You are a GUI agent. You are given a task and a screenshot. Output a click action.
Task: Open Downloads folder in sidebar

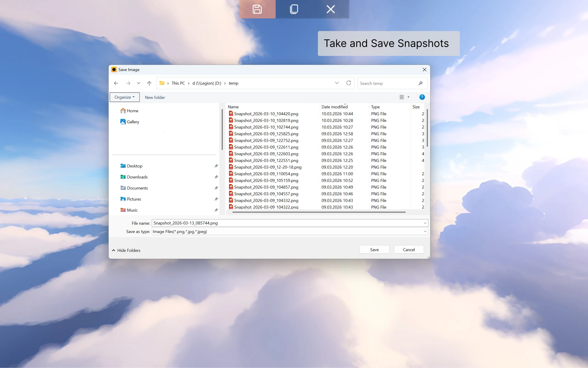(134, 177)
